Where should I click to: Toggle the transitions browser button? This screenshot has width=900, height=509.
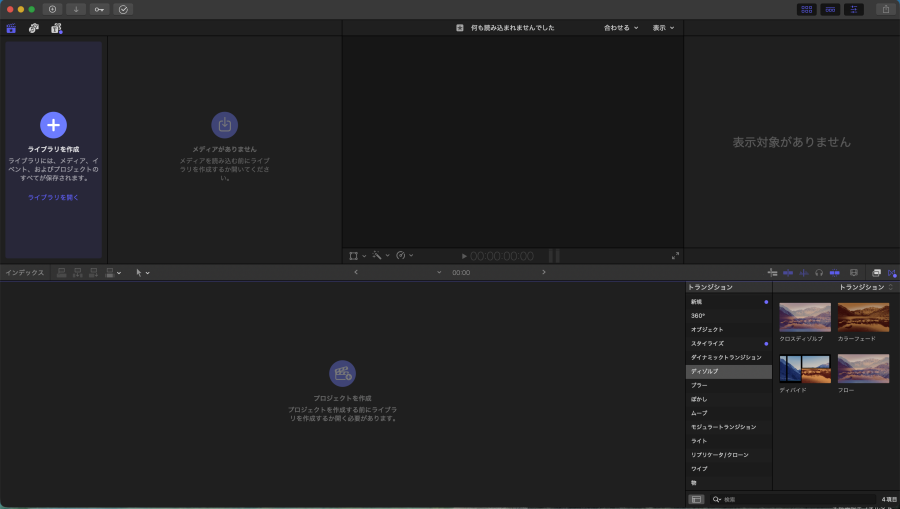[891, 272]
